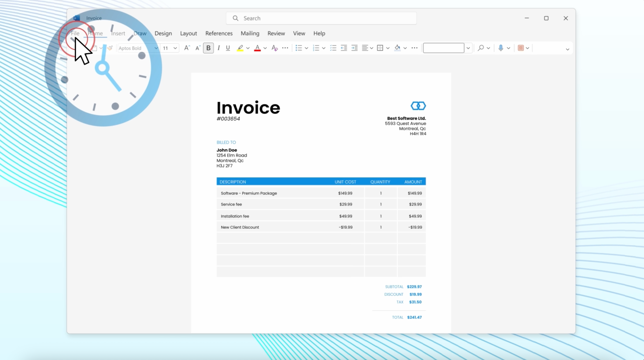Increase font size with grow icon
The image size is (644, 360).
tap(187, 48)
